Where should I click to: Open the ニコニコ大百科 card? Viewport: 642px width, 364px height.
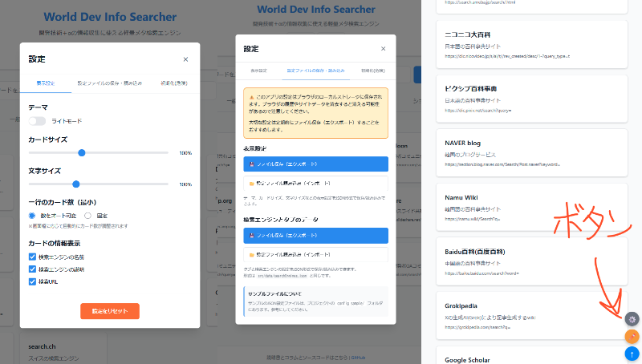[532, 44]
